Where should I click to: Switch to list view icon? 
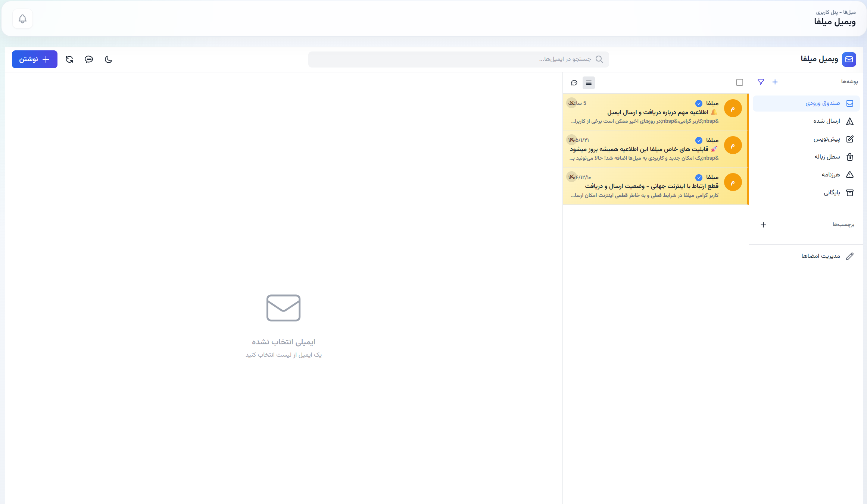tap(589, 83)
